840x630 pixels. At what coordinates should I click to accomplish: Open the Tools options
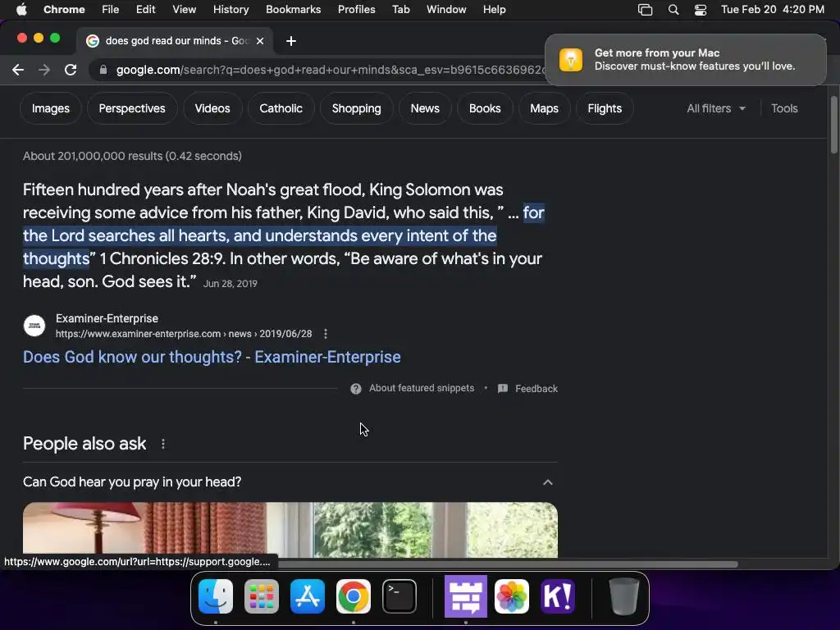[x=784, y=108]
